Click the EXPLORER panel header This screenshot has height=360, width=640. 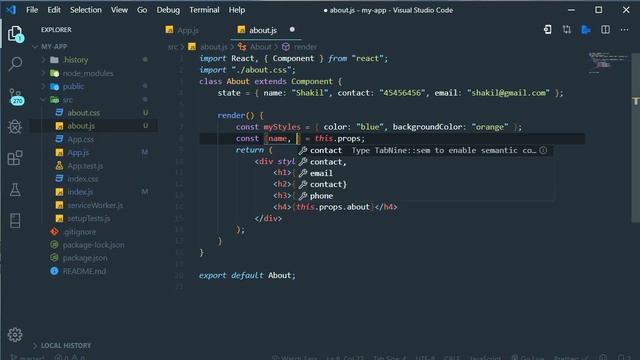[56, 30]
